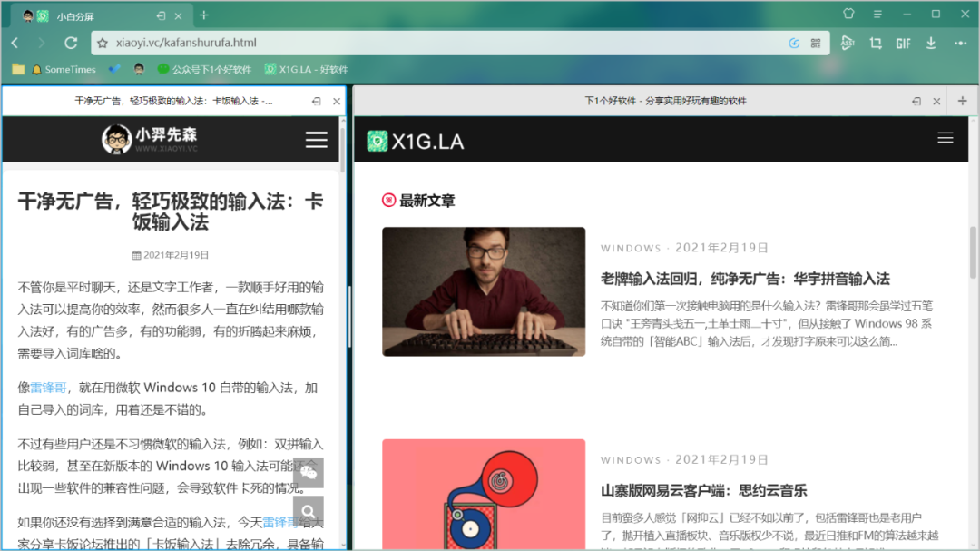Click the 小羿先森 site logo
This screenshot has width=980, height=551.
(150, 139)
